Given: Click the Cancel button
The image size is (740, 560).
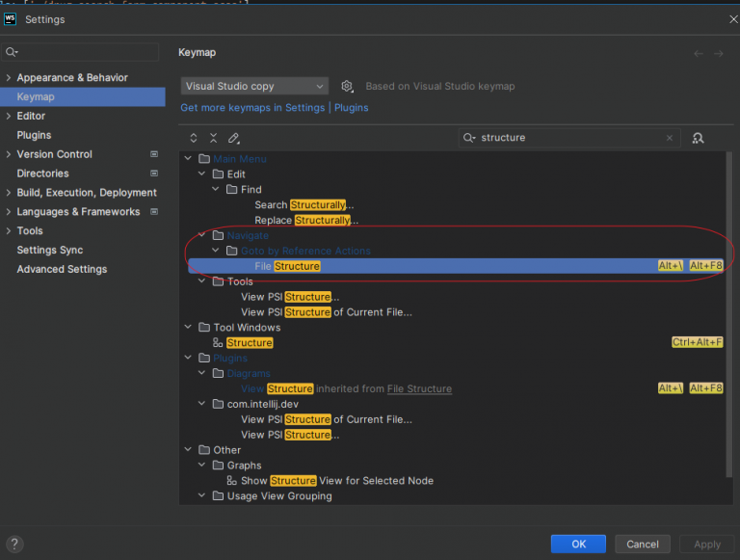Looking at the screenshot, I should click(643, 544).
